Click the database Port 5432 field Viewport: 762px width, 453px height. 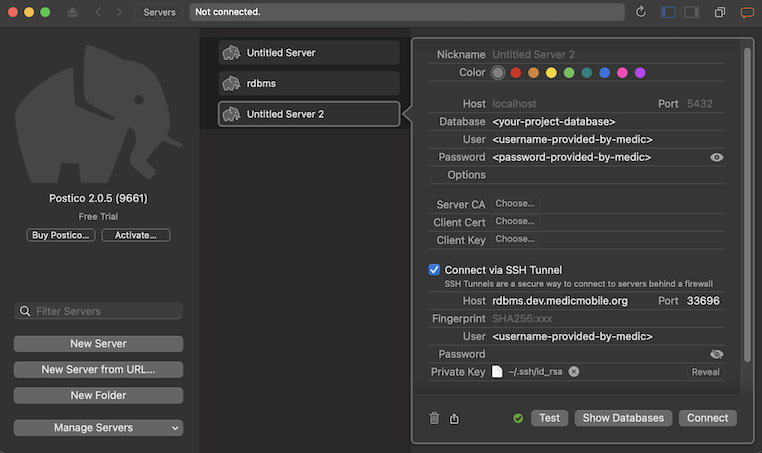click(x=704, y=104)
